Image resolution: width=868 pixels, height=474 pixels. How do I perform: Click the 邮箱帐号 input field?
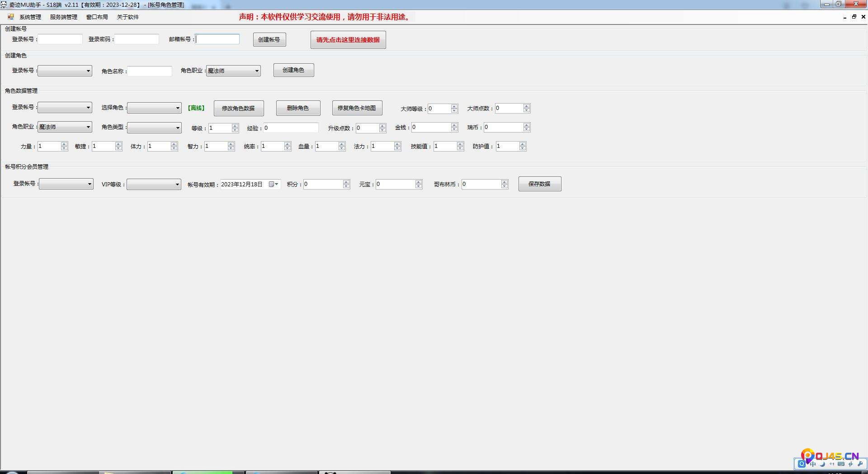[217, 39]
